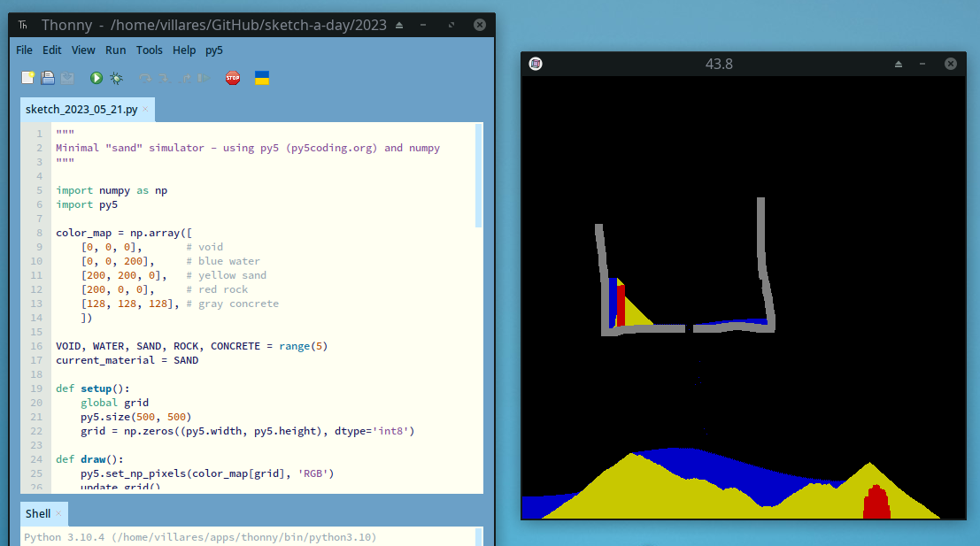Expand the View menu
980x546 pixels.
(x=83, y=50)
